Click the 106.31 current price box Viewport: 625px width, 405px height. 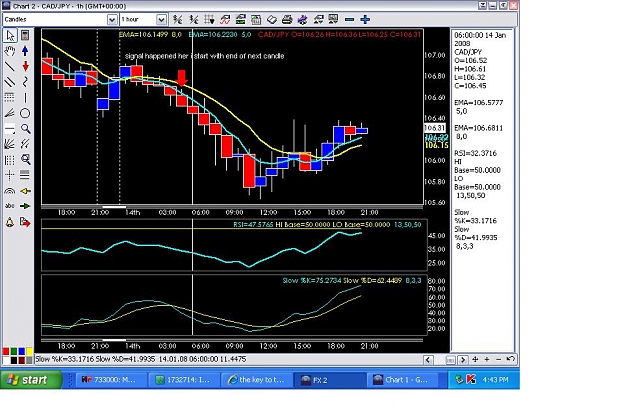point(434,128)
